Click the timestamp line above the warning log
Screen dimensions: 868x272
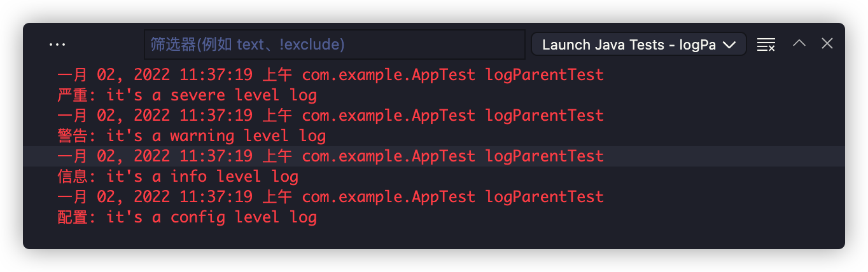(x=330, y=116)
